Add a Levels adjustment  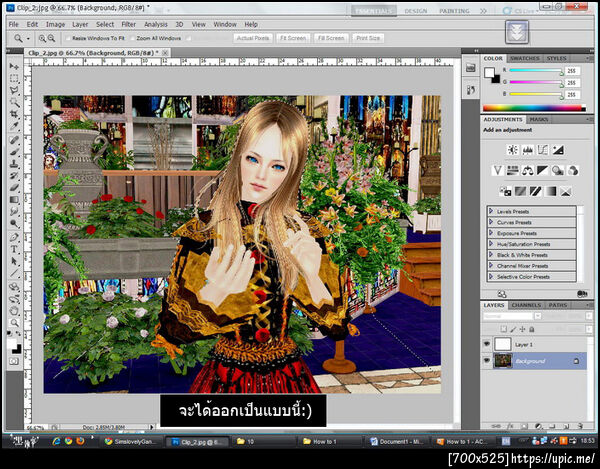pos(528,150)
